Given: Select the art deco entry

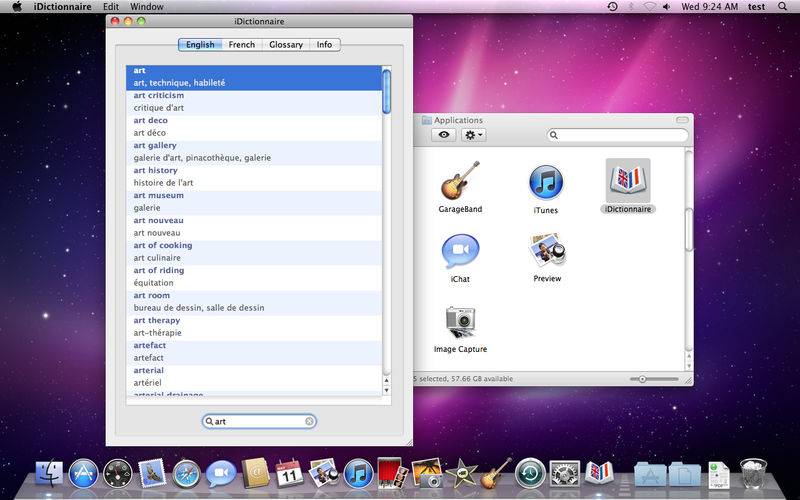Looking at the screenshot, I should point(254,127).
